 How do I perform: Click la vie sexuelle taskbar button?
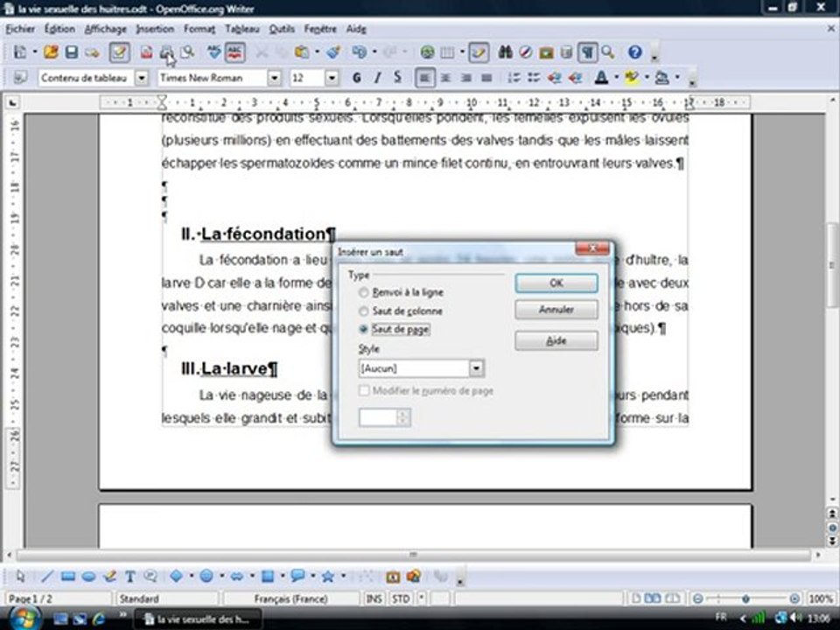coord(197,619)
